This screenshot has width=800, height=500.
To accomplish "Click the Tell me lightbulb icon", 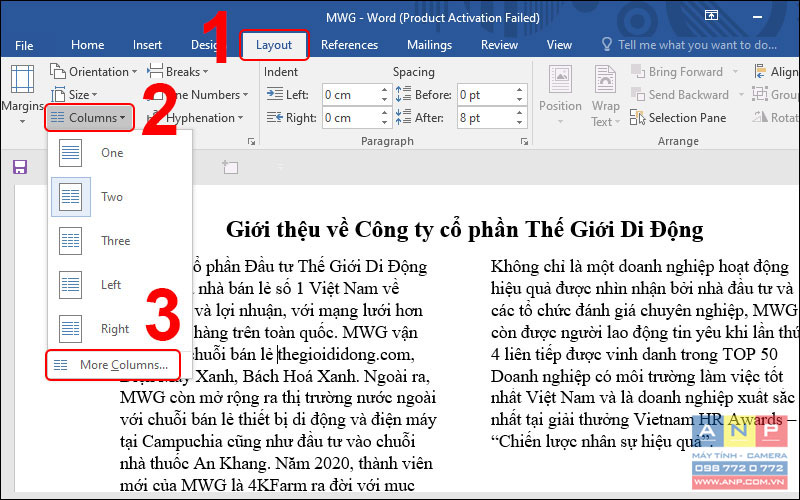I will click(x=607, y=44).
